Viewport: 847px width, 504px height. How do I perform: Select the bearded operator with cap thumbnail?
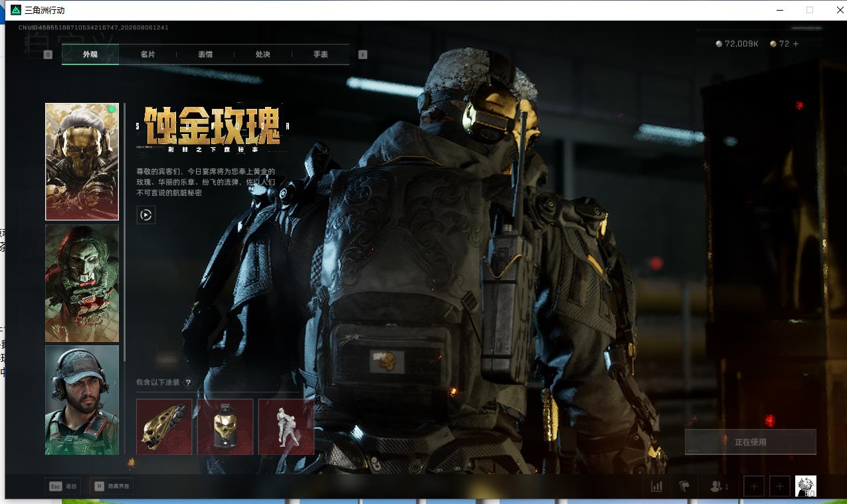point(82,400)
